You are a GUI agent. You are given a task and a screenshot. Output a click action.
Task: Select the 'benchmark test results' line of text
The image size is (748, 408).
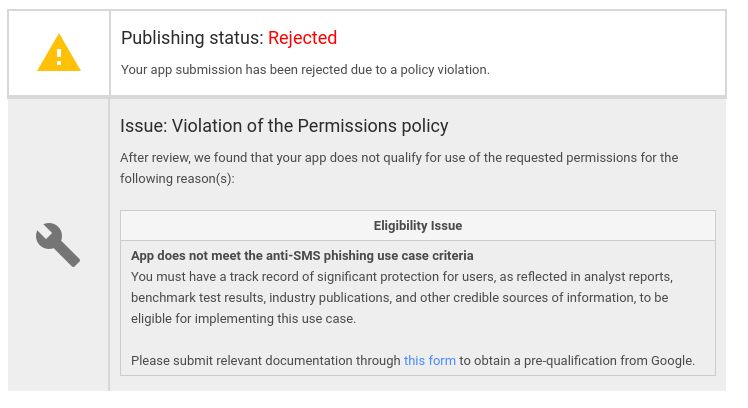(x=400, y=298)
